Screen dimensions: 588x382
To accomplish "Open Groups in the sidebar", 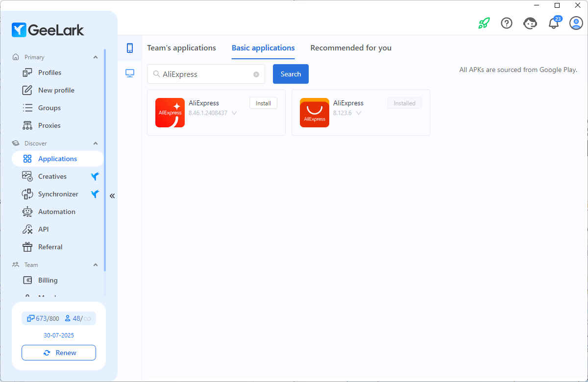I will (58, 108).
